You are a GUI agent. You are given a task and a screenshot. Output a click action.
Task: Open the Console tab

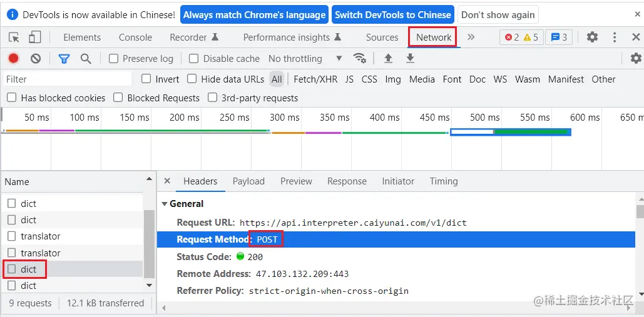(135, 38)
